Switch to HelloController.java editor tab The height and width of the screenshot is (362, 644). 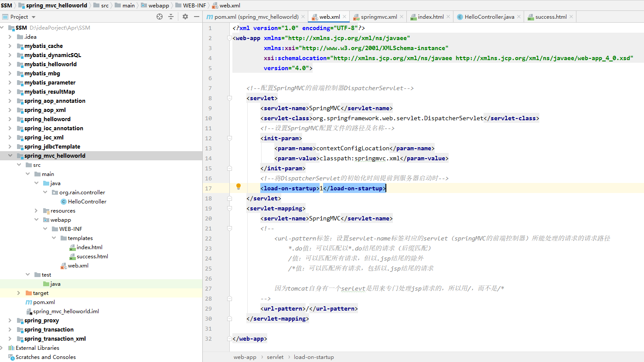tap(489, 17)
